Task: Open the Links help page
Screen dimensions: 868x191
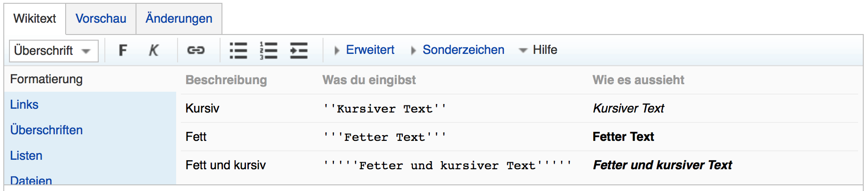Action: click(24, 104)
